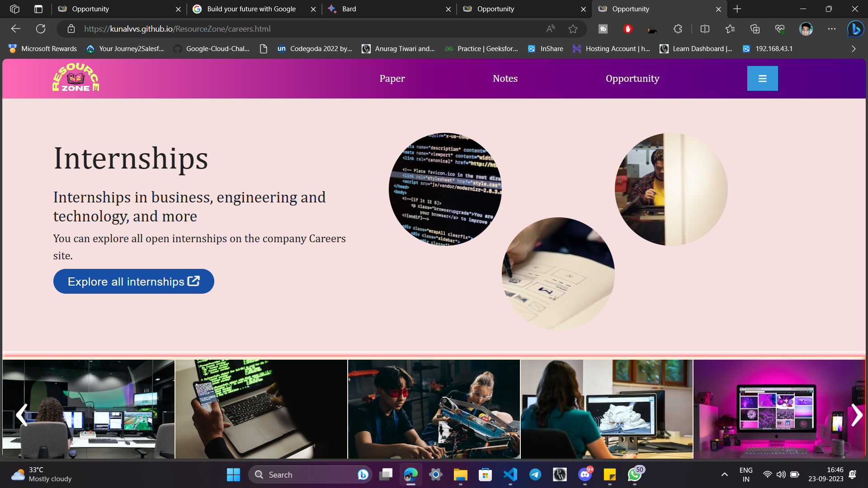The image size is (868, 488).
Task: Open tab actions menu icon
Action: [x=38, y=9]
